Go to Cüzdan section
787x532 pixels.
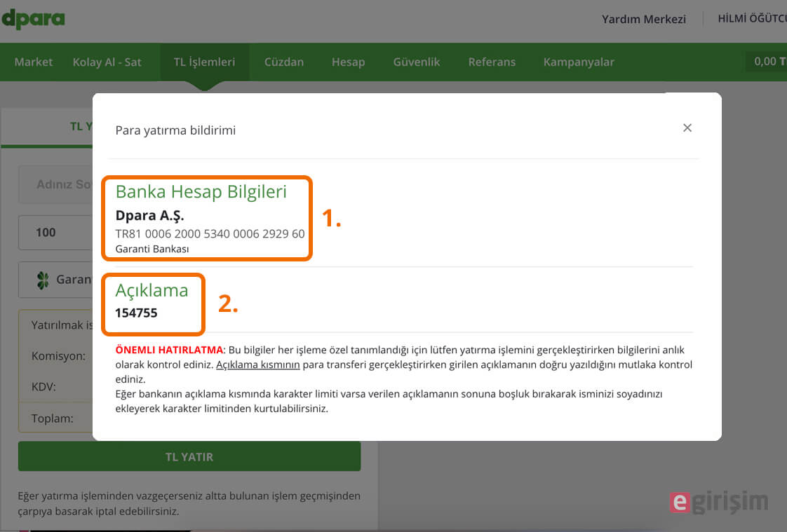coord(284,62)
